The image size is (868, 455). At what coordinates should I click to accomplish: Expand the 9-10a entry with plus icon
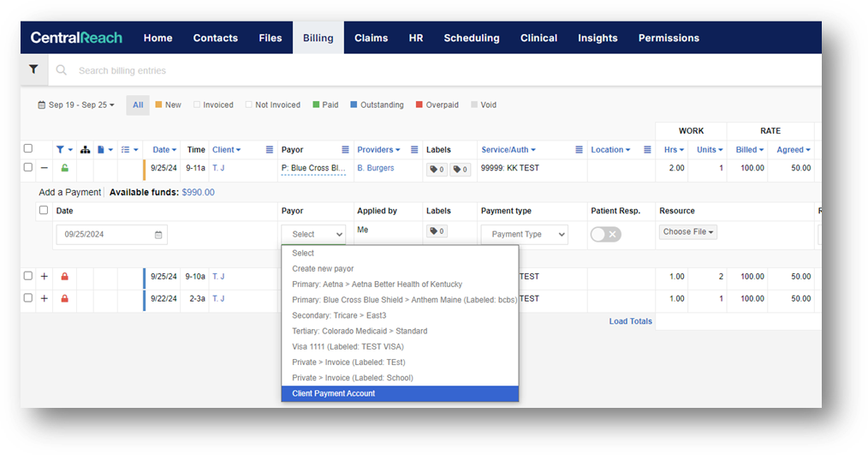coord(45,276)
